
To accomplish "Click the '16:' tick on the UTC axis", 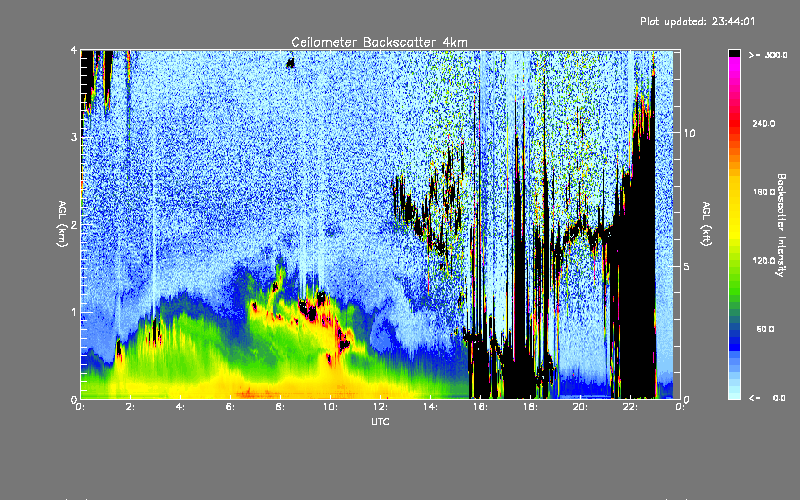I will click(480, 407).
